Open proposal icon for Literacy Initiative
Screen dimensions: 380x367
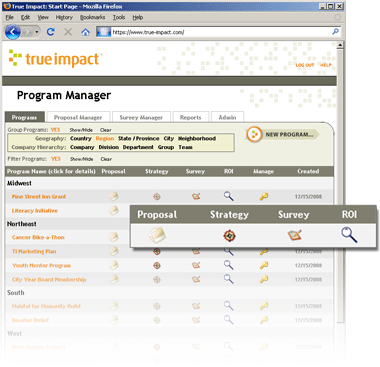pyautogui.click(x=114, y=210)
